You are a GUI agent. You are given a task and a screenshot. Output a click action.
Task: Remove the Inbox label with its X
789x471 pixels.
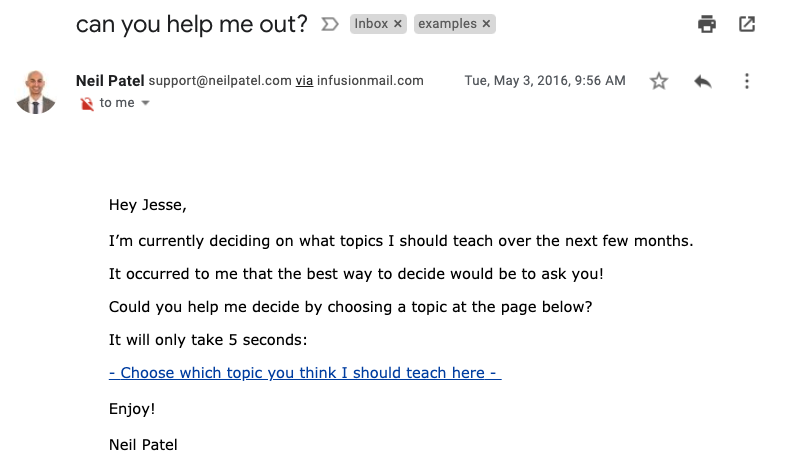tap(397, 24)
